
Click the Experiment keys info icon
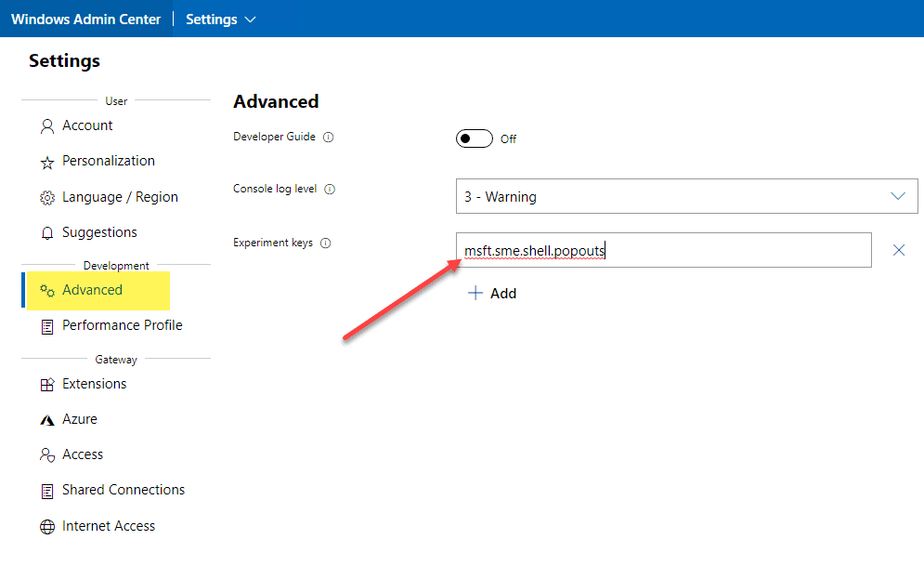pyautogui.click(x=325, y=243)
